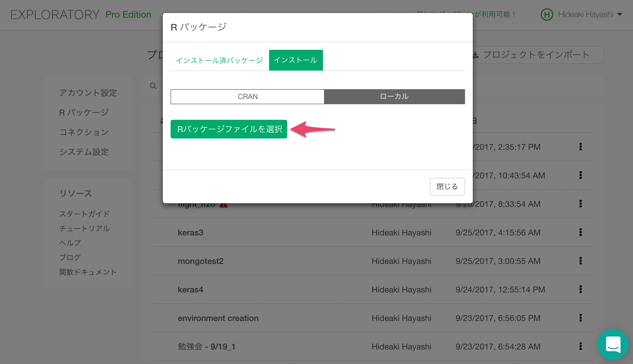This screenshot has height=364, width=633.
Task: Switch install source to CRAN
Action: tap(247, 97)
